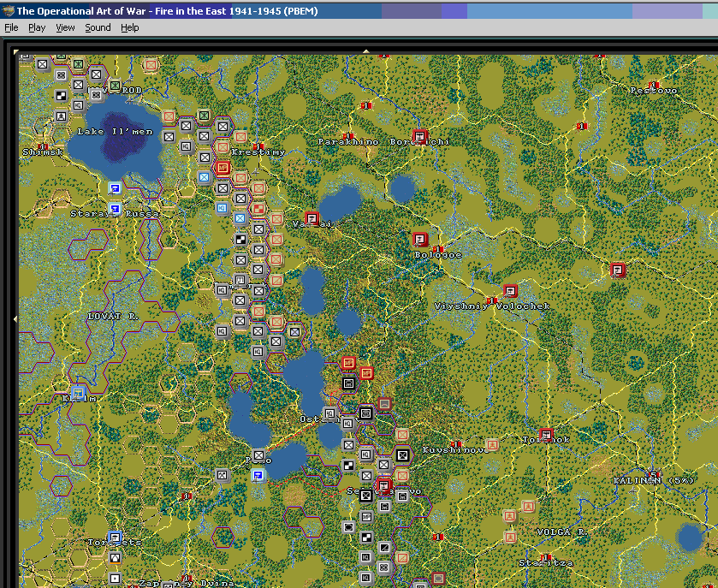This screenshot has height=588, width=718.
Task: Select triangle-symbol unit below Toropets
Action: coord(115,558)
